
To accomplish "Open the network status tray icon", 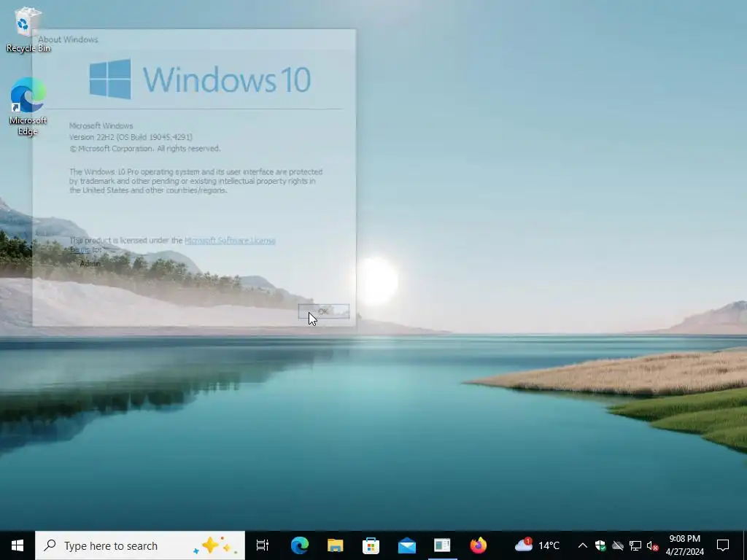I will coord(635,545).
